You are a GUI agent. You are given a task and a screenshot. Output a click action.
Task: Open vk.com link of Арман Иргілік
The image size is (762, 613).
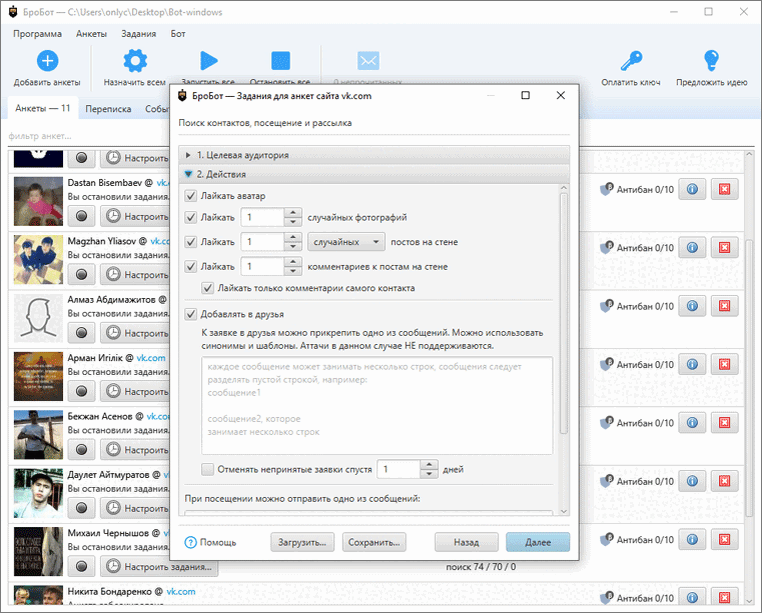(151, 358)
